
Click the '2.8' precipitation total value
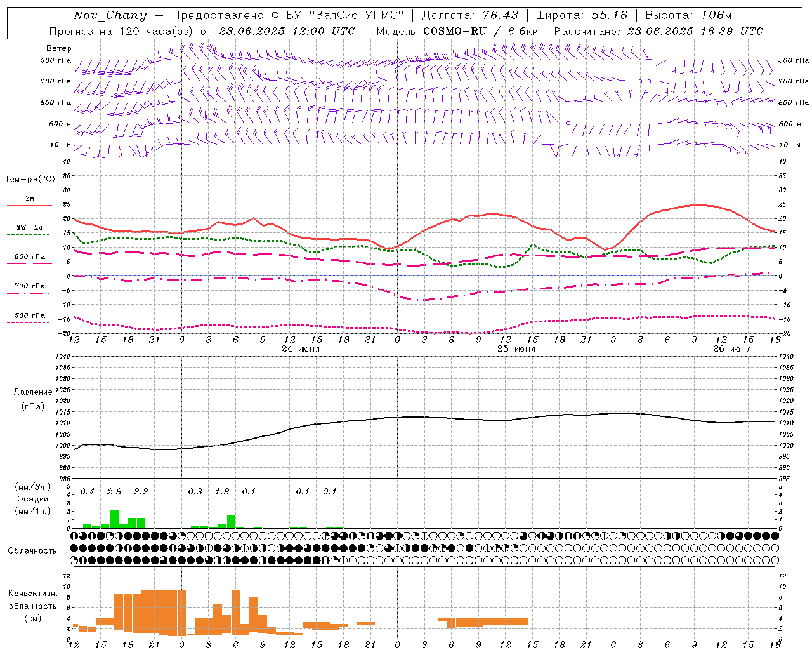click(114, 491)
